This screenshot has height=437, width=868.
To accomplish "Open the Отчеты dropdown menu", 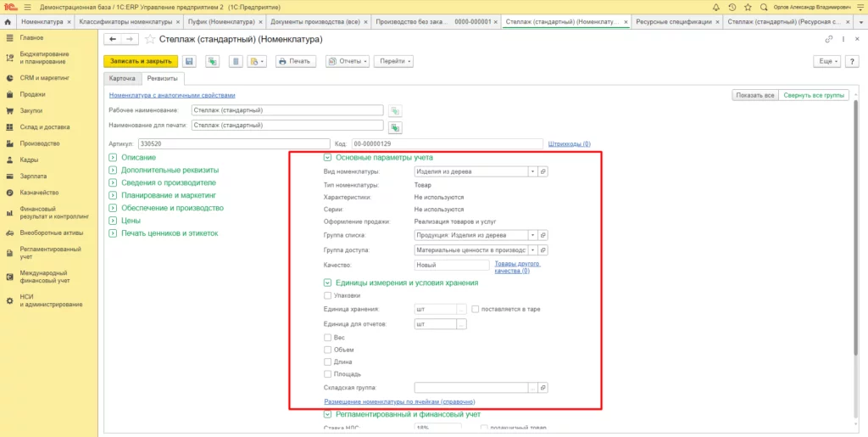I will 348,61.
